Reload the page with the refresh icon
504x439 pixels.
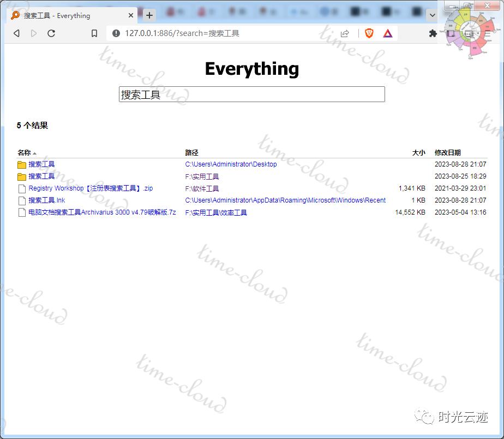[51, 33]
